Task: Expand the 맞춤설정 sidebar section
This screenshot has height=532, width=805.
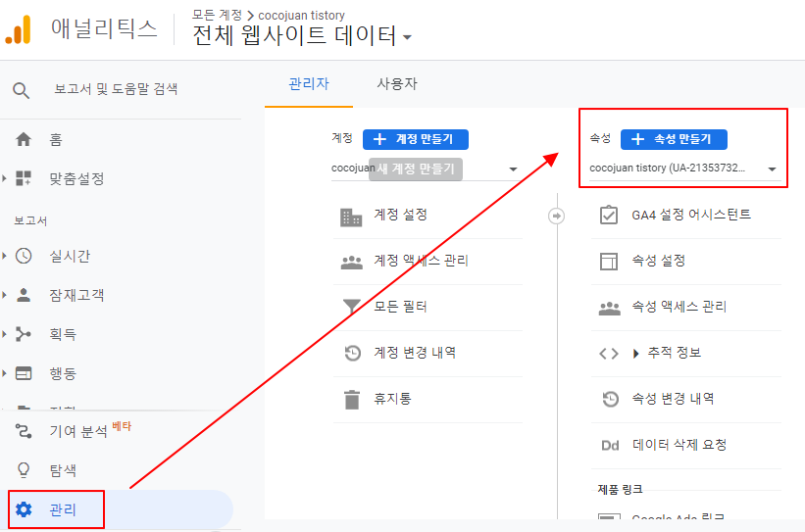Action: (x=4, y=178)
